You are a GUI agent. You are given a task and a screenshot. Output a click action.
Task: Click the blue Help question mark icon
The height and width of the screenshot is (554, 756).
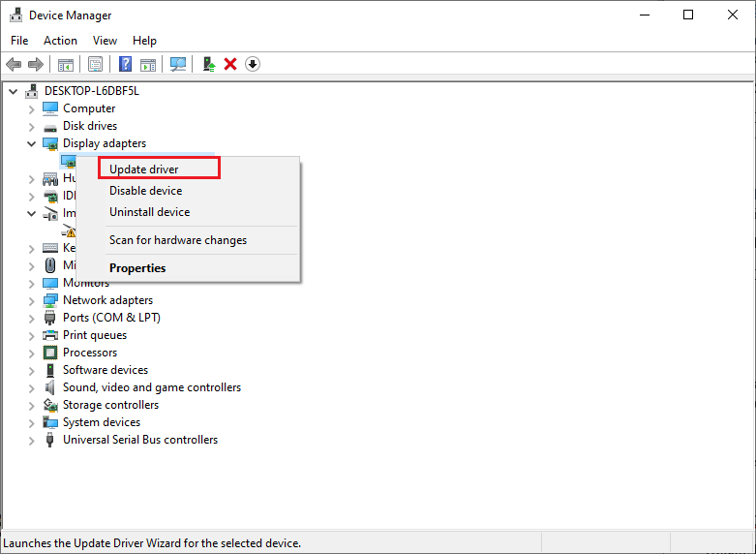[126, 64]
